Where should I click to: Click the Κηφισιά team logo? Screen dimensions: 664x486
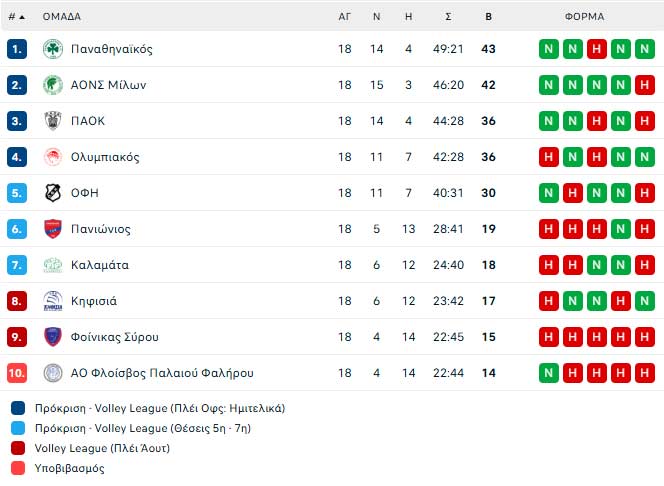tap(53, 301)
